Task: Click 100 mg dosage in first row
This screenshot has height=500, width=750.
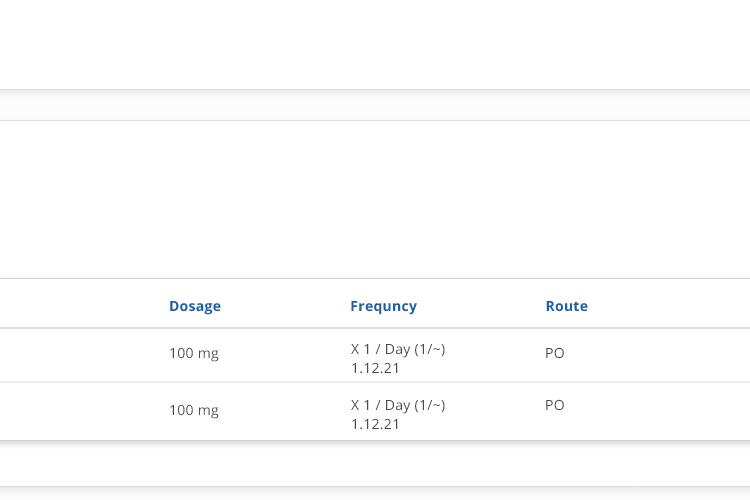Action: click(x=194, y=353)
